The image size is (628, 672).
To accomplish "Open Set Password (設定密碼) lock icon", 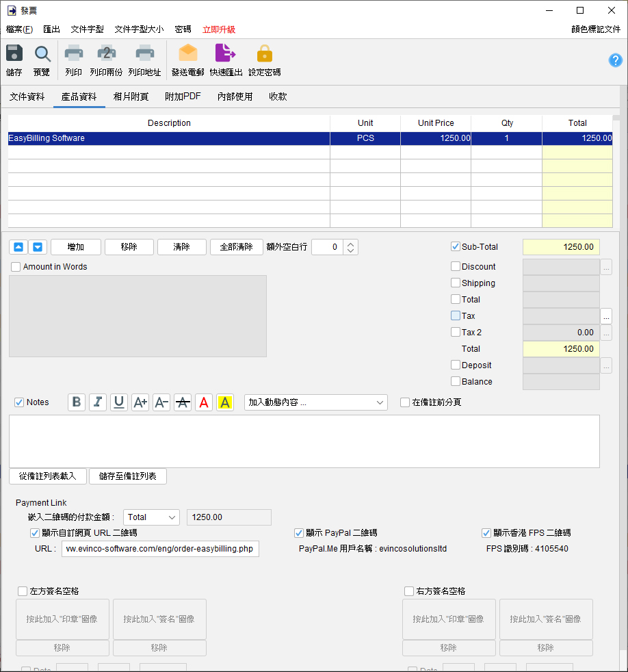I will 264,53.
